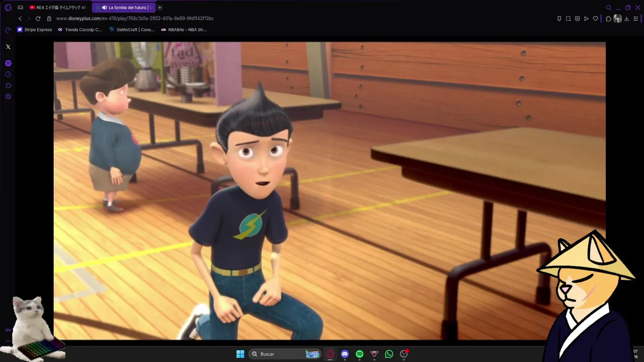Open the purple player icon in the sidebar
The width and height of the screenshot is (644, 362).
point(8,63)
